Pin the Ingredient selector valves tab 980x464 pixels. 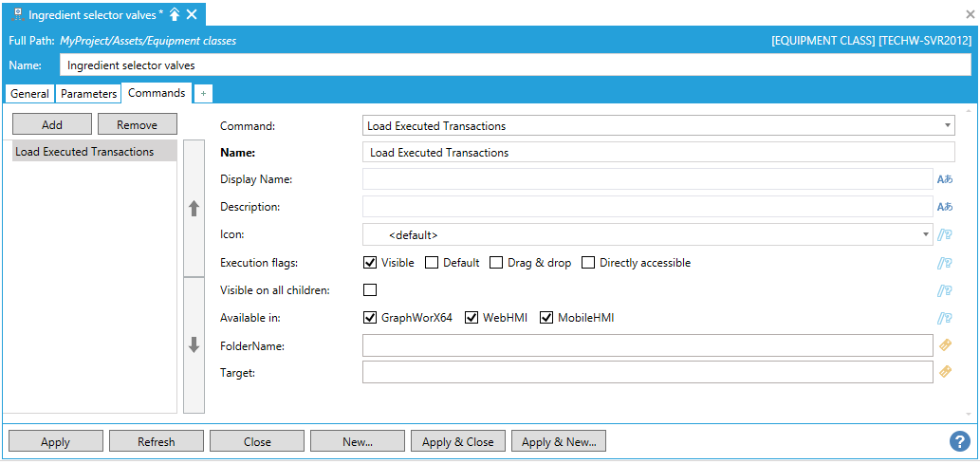coord(175,14)
